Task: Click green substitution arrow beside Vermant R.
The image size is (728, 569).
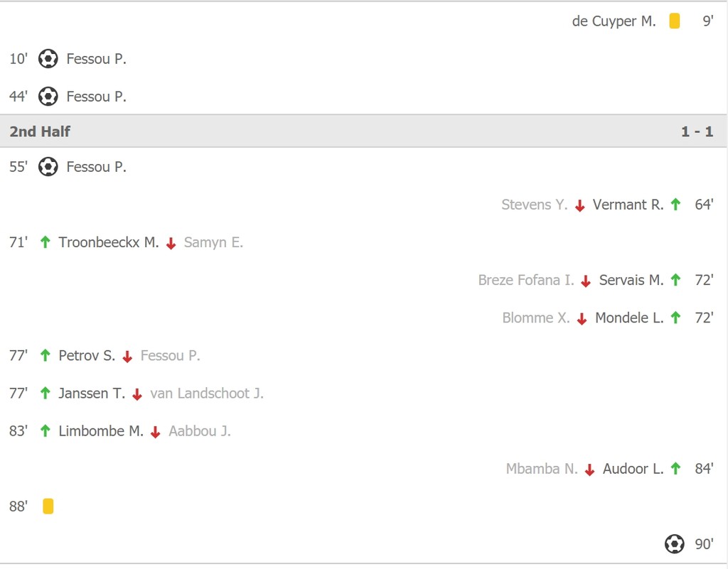Action: point(675,205)
